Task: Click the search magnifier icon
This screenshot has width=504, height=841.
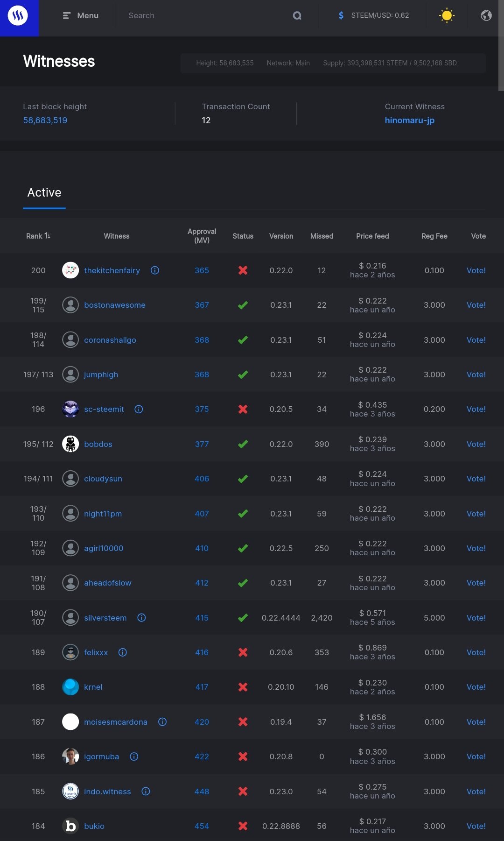Action: tap(297, 15)
